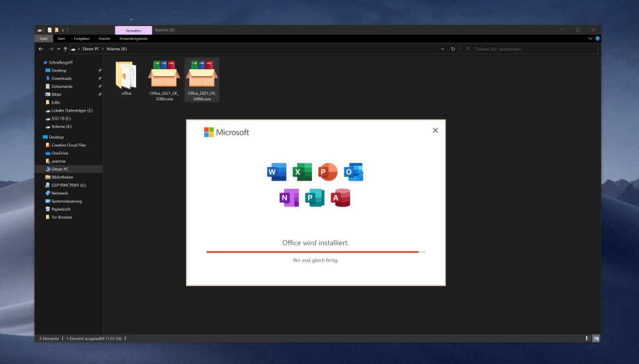639x364 pixels.
Task: Open Volume (X:) in the sidebar
Action: tap(61, 127)
